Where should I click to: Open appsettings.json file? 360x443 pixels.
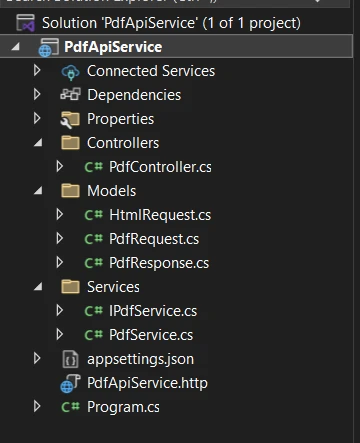pyautogui.click(x=140, y=360)
